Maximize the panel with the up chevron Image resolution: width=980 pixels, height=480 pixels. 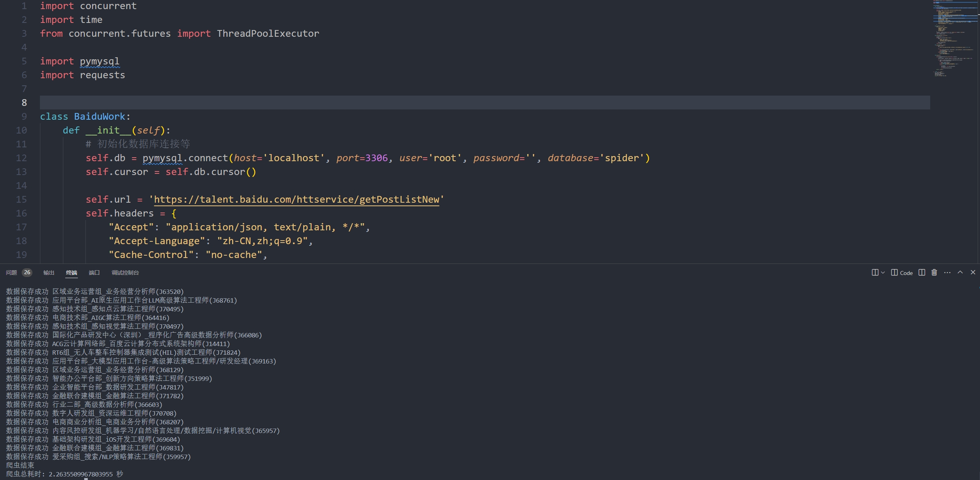click(x=960, y=273)
